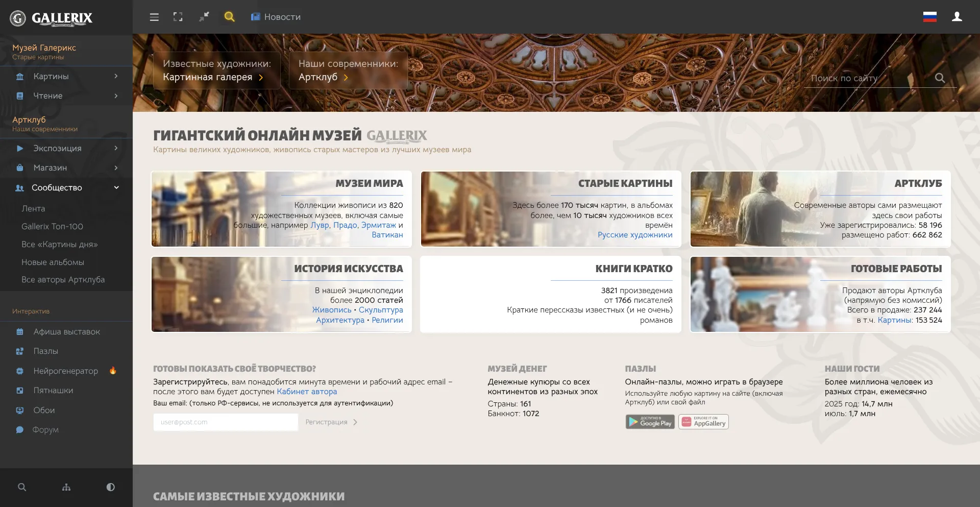Open Новые альбомы submenu item
Image resolution: width=980 pixels, height=507 pixels.
point(53,262)
